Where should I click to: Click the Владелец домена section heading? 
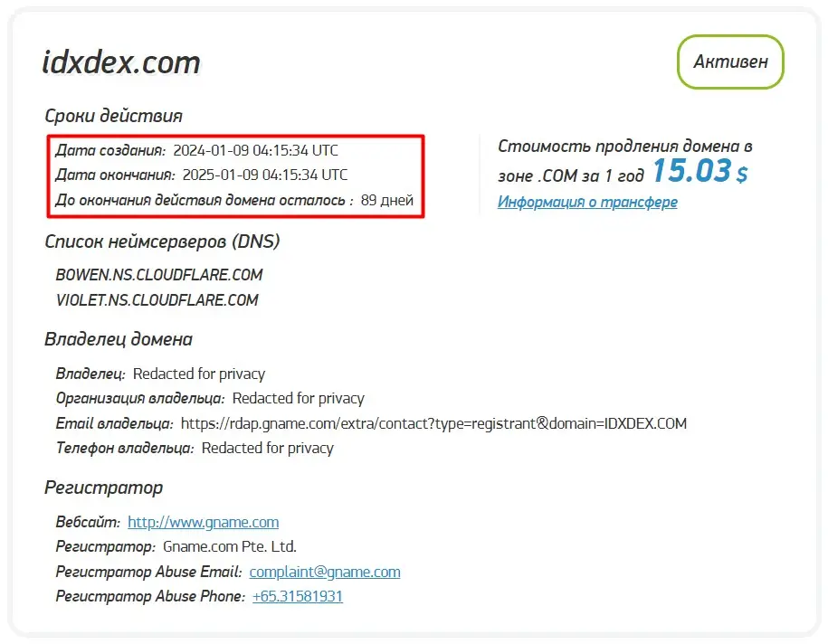(x=119, y=340)
